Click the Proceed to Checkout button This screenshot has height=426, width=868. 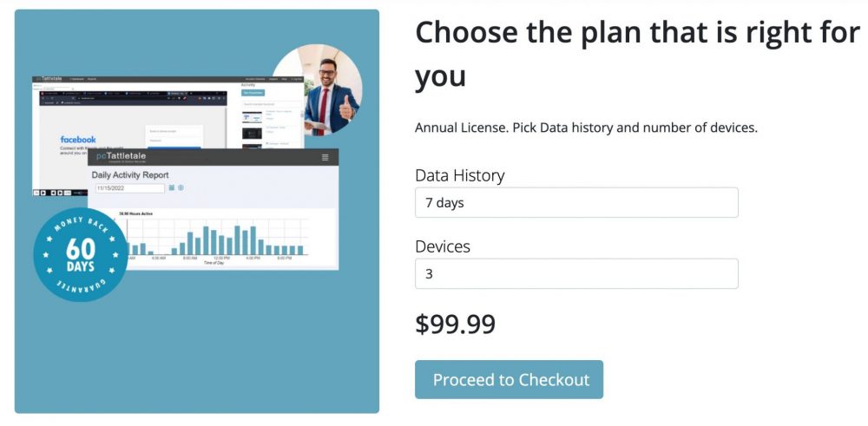tap(509, 379)
